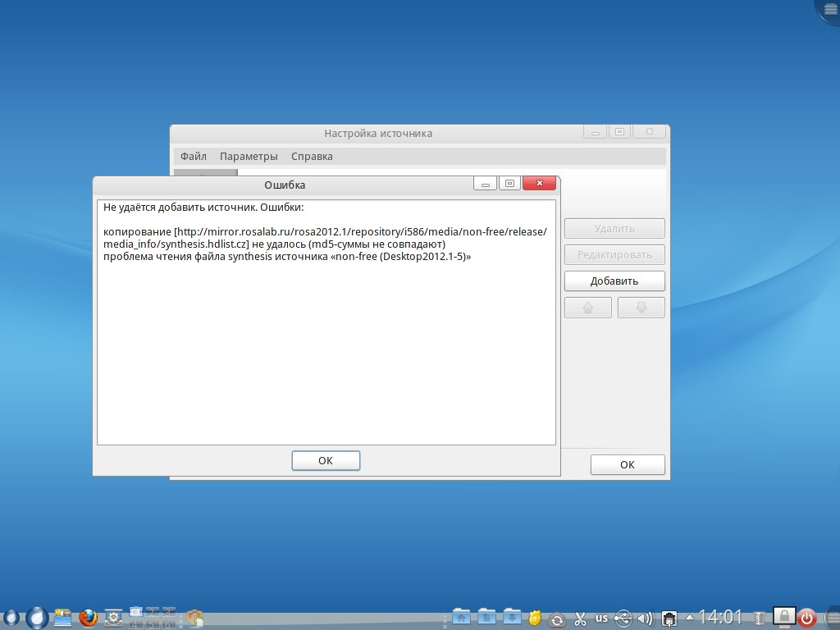
Task: Select the package manager task in panel
Action: click(x=195, y=618)
